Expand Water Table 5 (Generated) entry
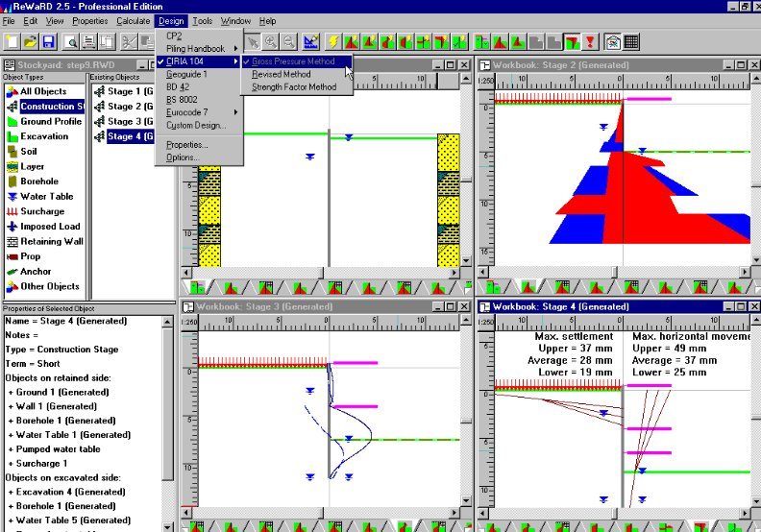The image size is (761, 532). [69, 520]
